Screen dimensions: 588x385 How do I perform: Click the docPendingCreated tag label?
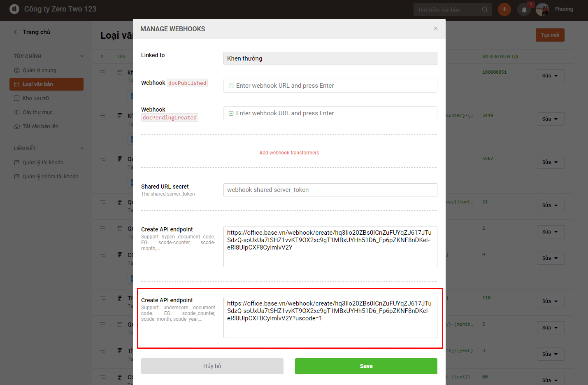click(170, 117)
